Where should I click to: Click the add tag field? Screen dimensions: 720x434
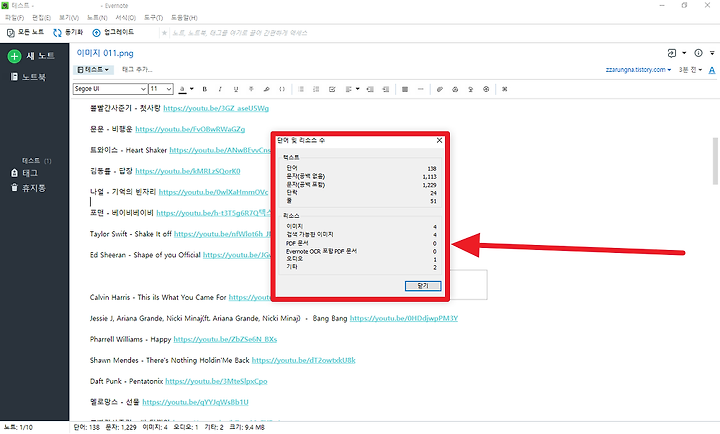tap(137, 70)
